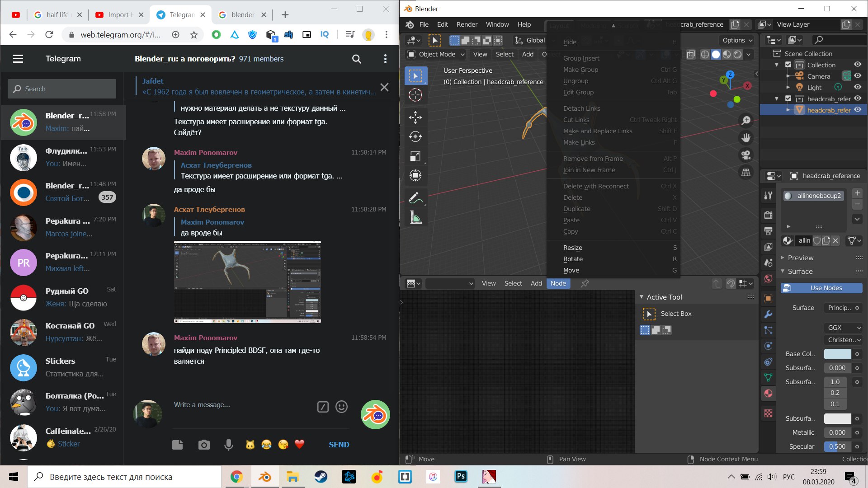The image size is (868, 488).
Task: Open the Render properties tab
Action: (768, 215)
